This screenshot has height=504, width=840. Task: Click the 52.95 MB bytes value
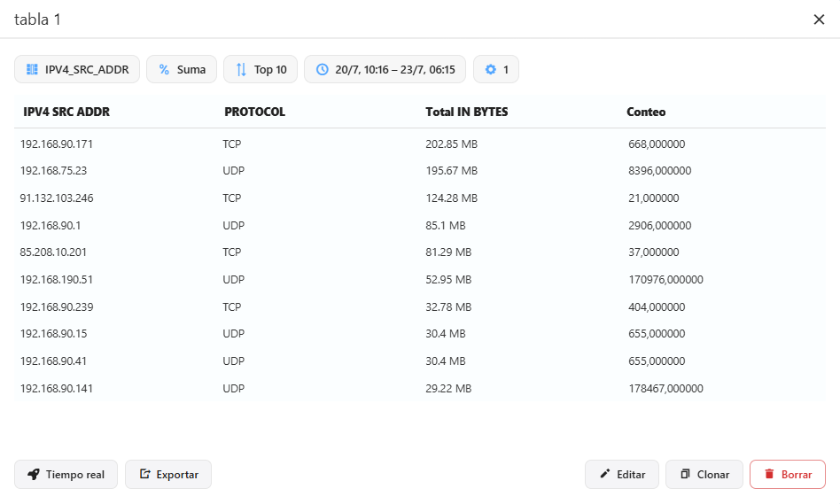point(448,280)
